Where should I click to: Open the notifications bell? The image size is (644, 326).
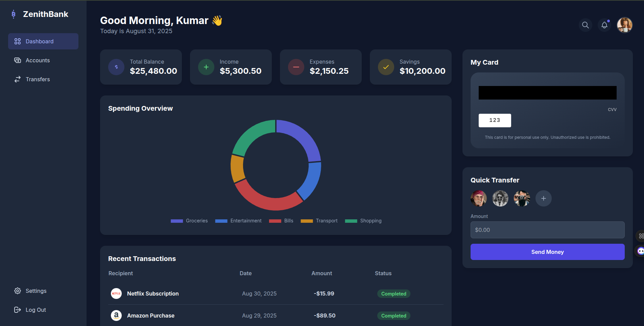(x=604, y=25)
